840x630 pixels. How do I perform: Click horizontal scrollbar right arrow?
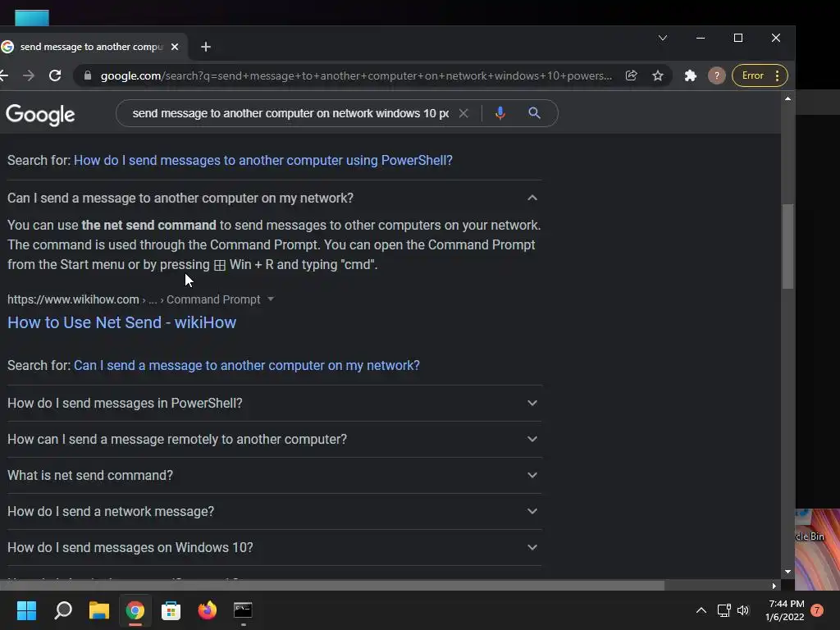(774, 586)
